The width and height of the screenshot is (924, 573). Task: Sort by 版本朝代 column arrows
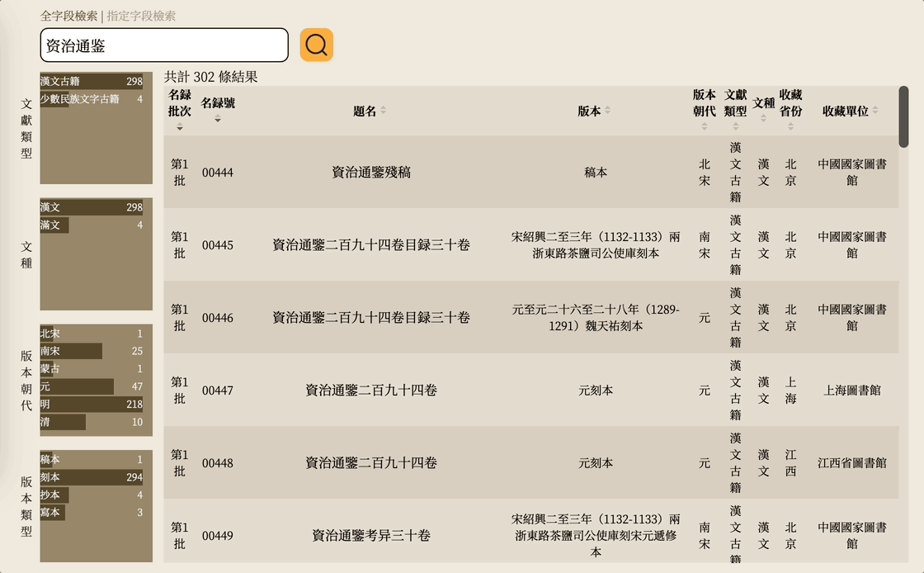coord(705,126)
